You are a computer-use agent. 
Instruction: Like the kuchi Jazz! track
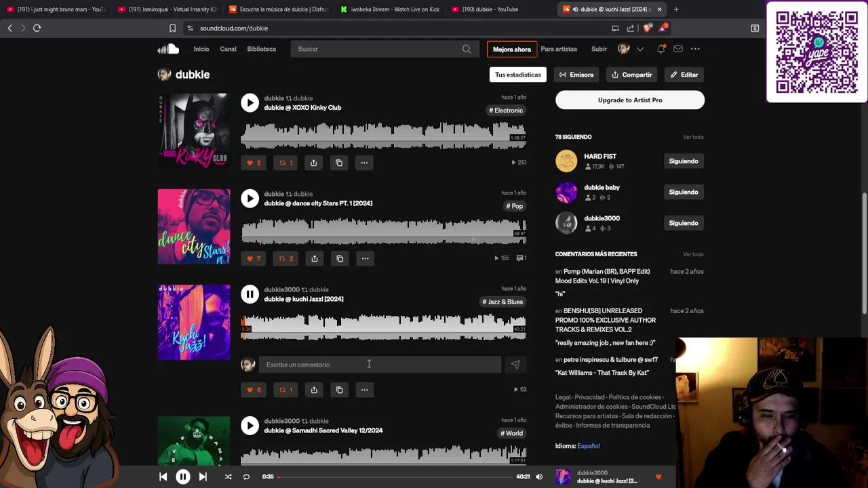[254, 390]
